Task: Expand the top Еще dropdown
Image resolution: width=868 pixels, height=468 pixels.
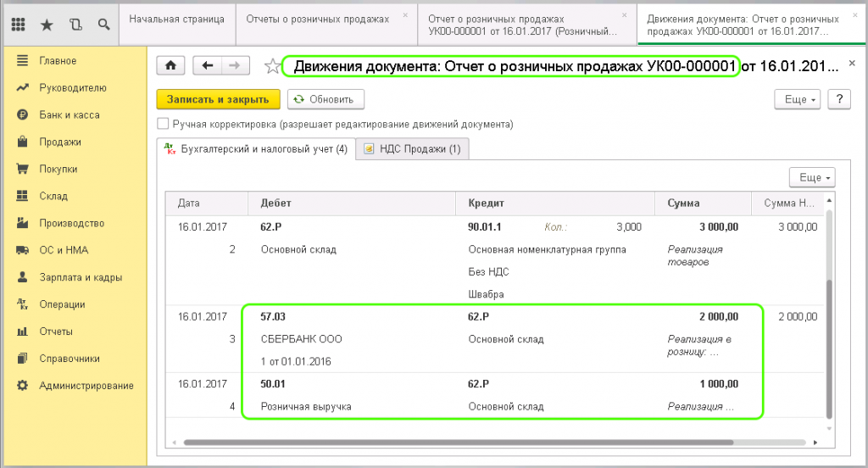Action: [x=799, y=99]
